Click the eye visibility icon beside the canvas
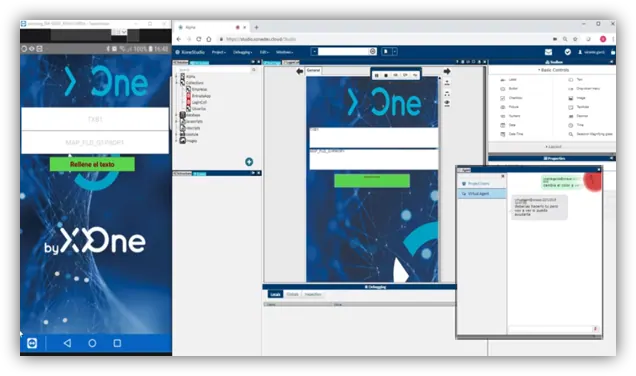The height and width of the screenshot is (376, 636). click(447, 103)
